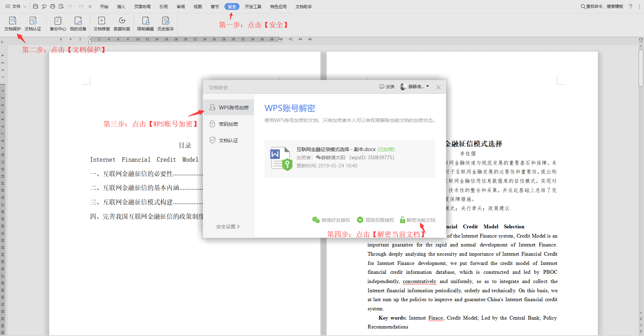Expand the customize quick access toolbar arrow

click(90, 6)
